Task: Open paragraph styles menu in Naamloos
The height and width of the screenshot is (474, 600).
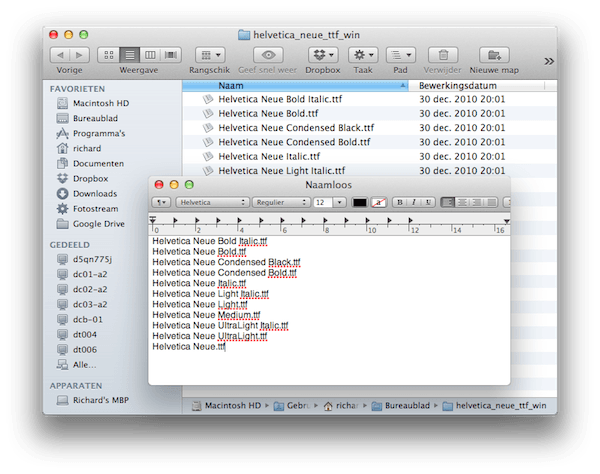Action: pos(161,202)
